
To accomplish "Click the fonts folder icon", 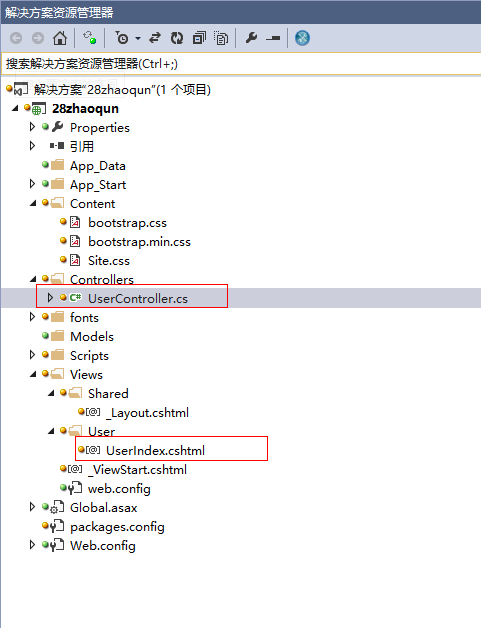I will tap(58, 317).
